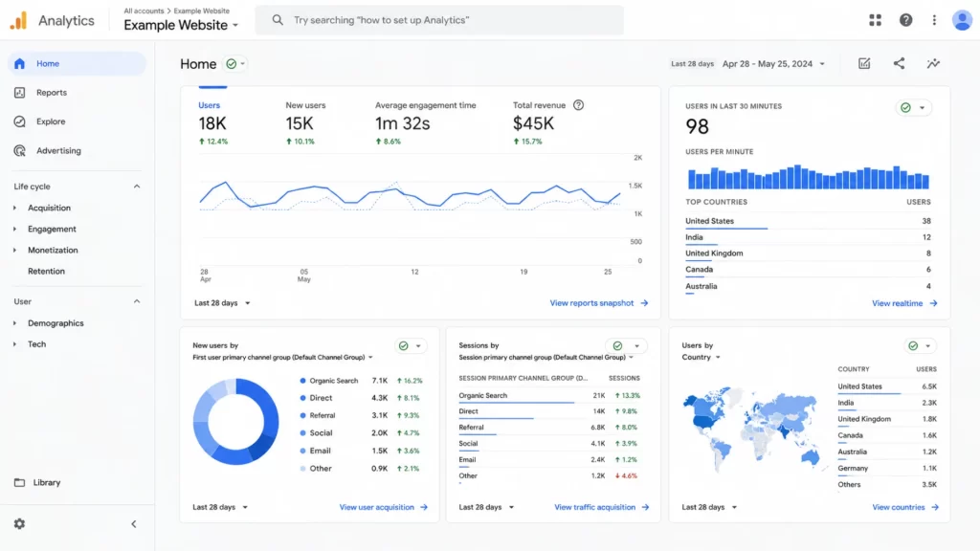Screen dimensions: 980x551
Task: Open the Help question mark icon
Action: (x=905, y=20)
